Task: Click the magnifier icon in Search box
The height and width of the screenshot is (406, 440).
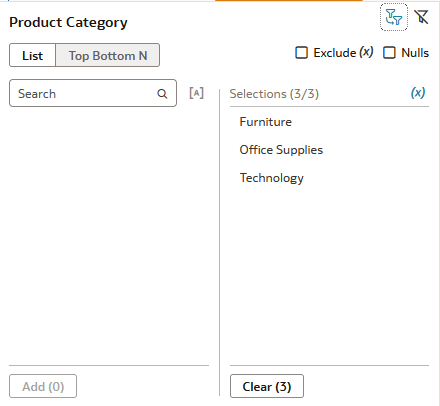Action: [162, 94]
